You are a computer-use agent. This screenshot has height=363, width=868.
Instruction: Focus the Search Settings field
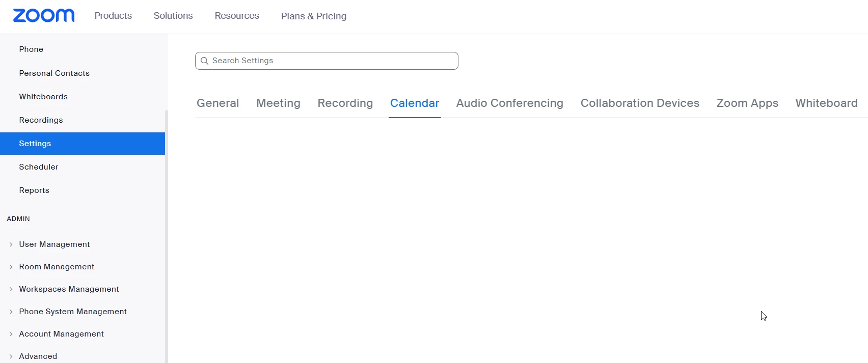327,61
